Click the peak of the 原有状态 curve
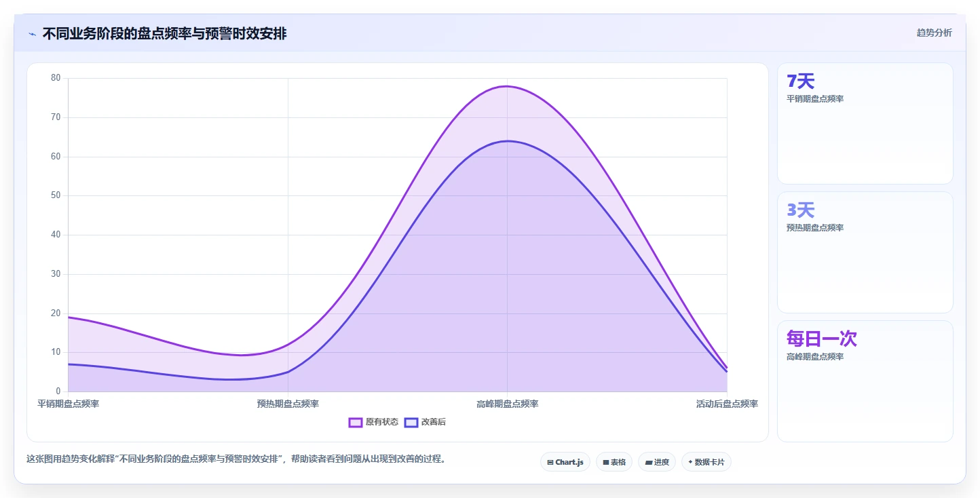This screenshot has height=498, width=980. pos(508,86)
